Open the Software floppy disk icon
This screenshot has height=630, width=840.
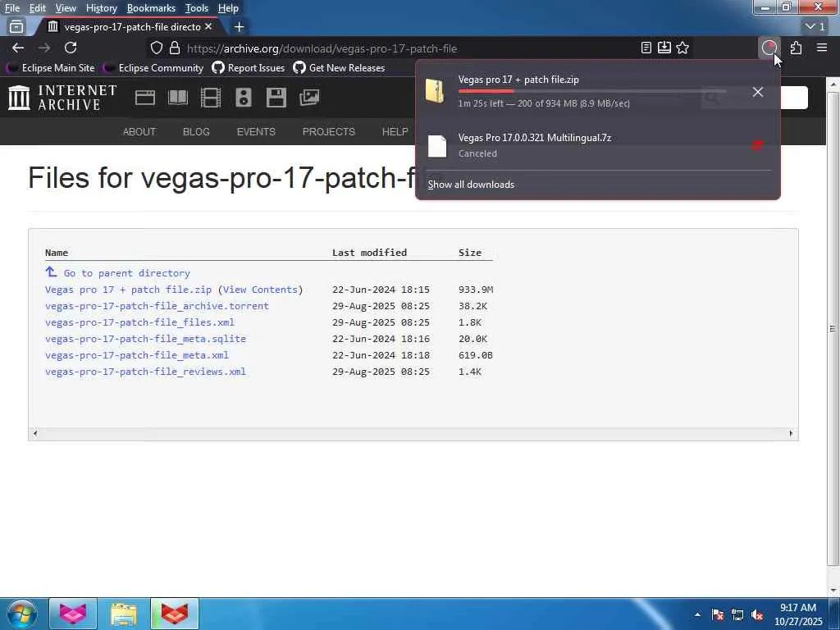(276, 98)
